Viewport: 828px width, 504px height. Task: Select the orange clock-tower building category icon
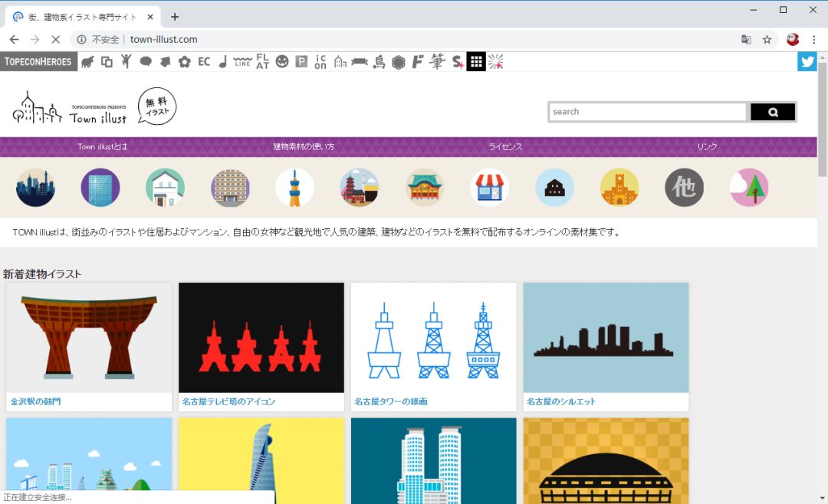tap(619, 188)
